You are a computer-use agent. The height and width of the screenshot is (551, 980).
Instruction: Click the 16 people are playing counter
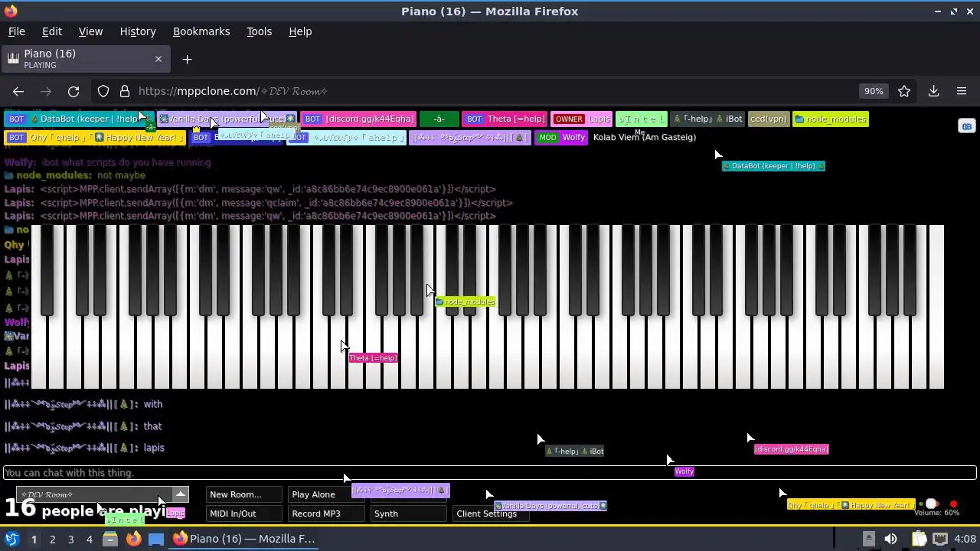(84, 509)
